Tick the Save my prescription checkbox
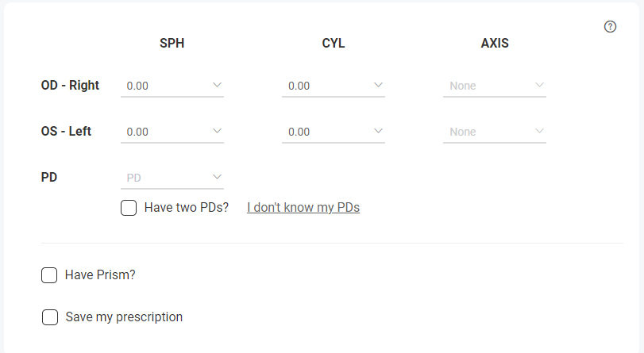 pyautogui.click(x=50, y=317)
